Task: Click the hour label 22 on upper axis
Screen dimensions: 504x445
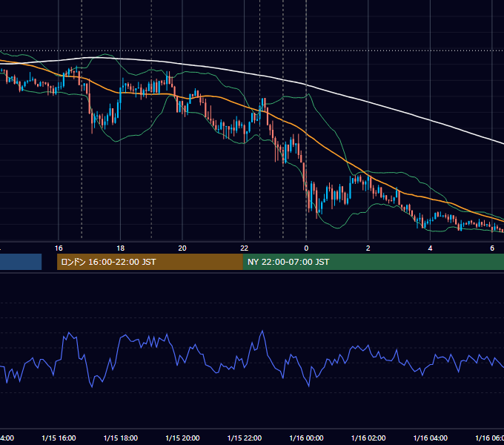Action: 245,248
